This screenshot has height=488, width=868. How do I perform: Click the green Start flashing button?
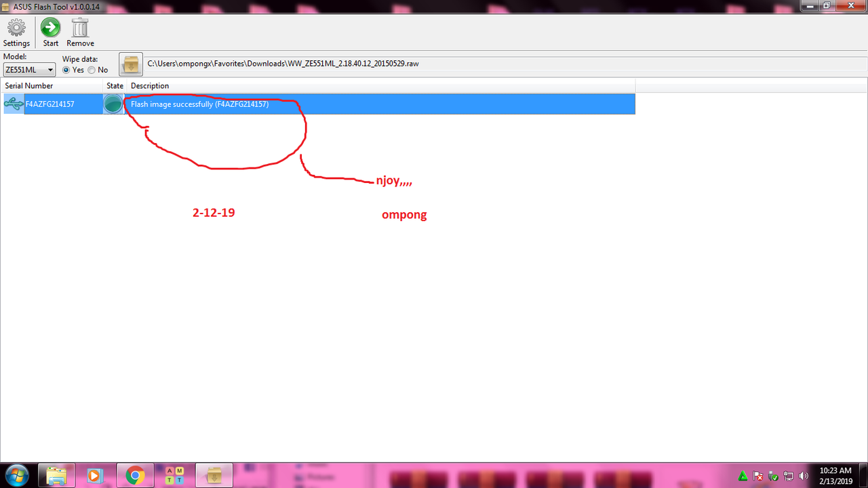pos(51,32)
